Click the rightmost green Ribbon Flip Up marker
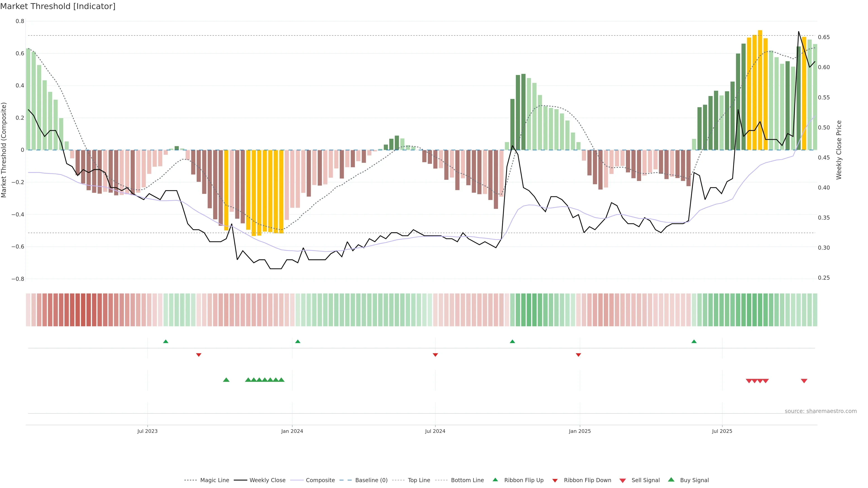 click(694, 342)
